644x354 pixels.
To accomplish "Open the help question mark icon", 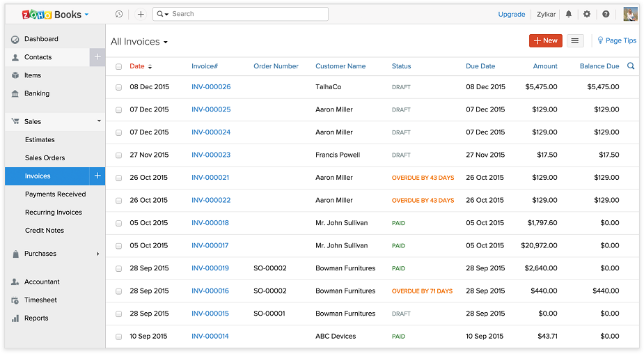I will point(606,14).
